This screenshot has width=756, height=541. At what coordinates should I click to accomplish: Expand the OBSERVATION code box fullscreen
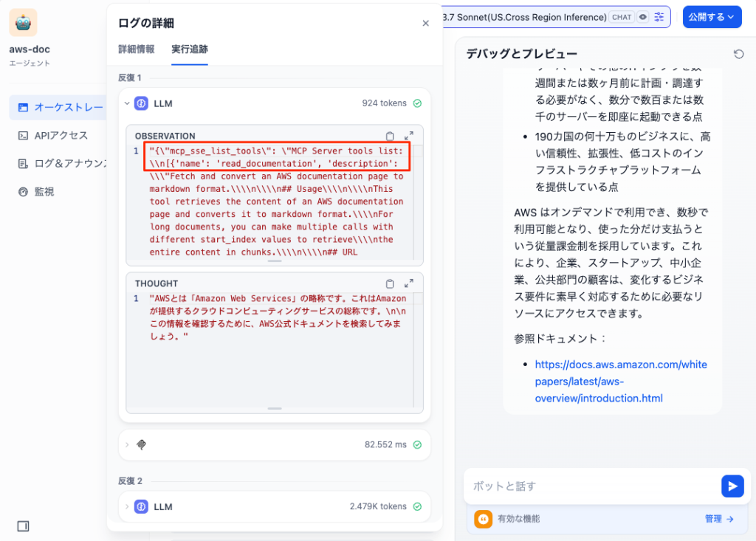(409, 136)
